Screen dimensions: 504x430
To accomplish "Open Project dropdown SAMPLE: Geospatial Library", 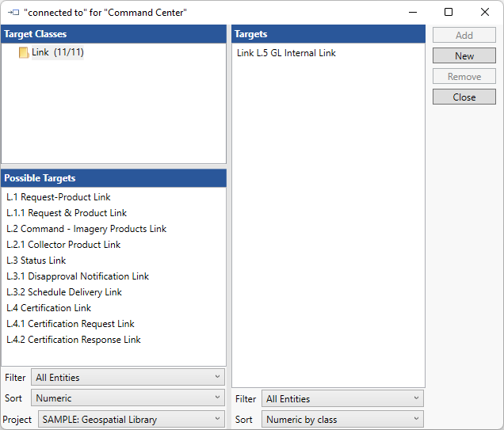I will coord(131,420).
